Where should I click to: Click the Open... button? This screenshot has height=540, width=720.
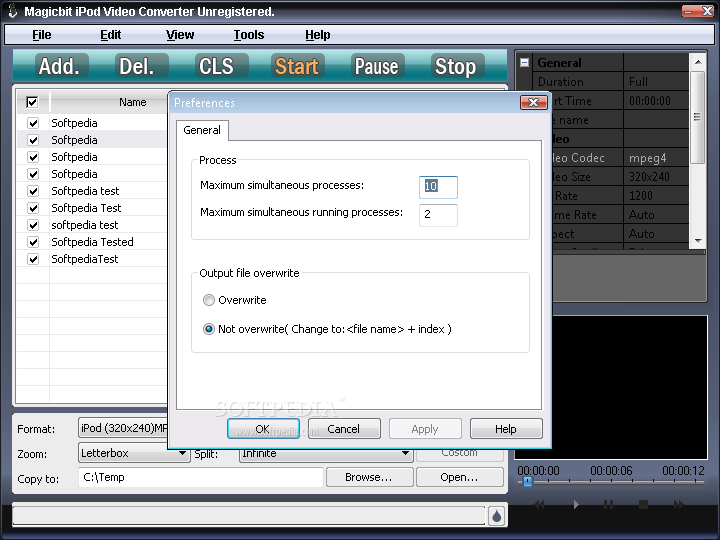click(x=460, y=478)
